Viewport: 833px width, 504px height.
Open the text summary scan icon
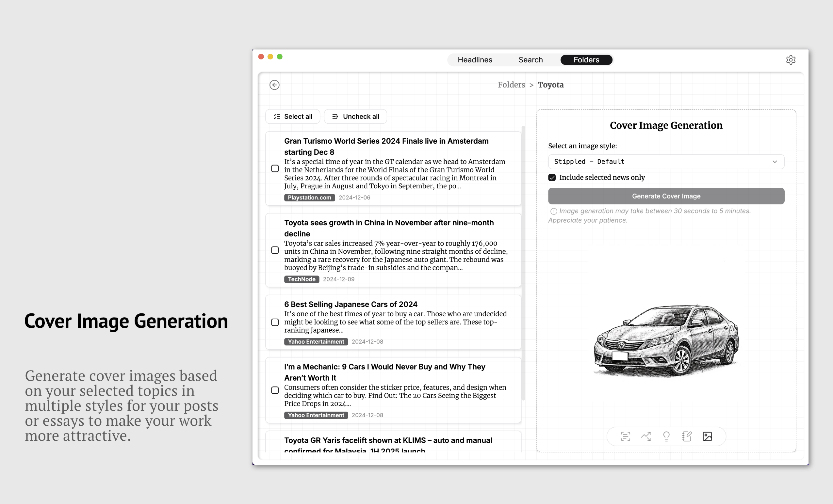(625, 436)
